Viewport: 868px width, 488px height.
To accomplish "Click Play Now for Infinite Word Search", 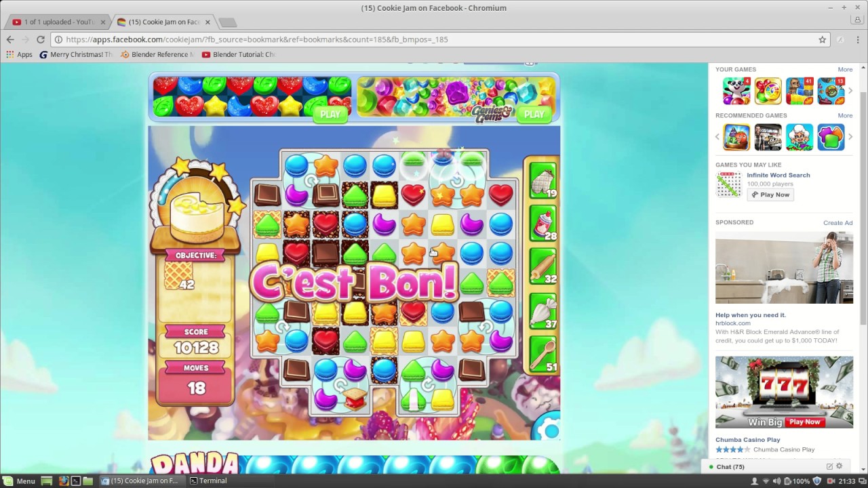I will 770,195.
